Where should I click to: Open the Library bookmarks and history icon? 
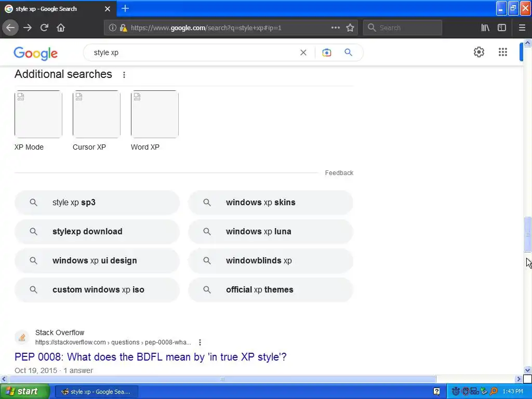[x=485, y=28]
